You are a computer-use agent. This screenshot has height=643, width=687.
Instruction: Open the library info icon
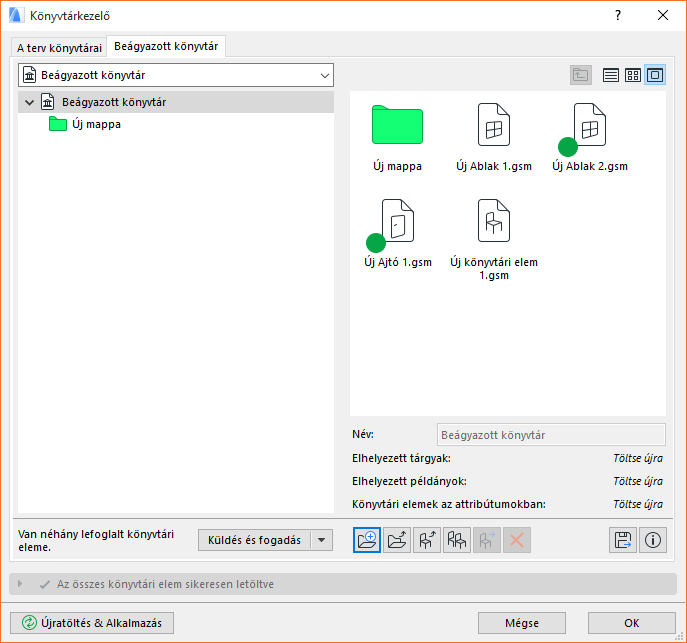653,540
